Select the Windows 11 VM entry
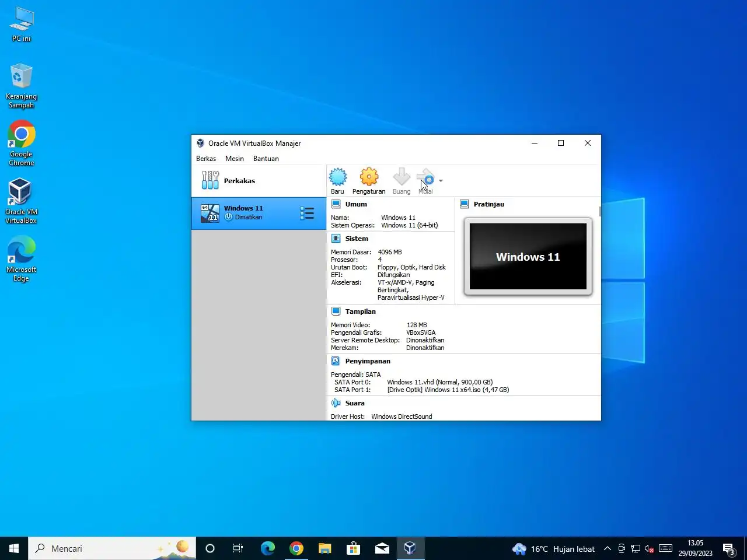The height and width of the screenshot is (560, 747). point(259,213)
